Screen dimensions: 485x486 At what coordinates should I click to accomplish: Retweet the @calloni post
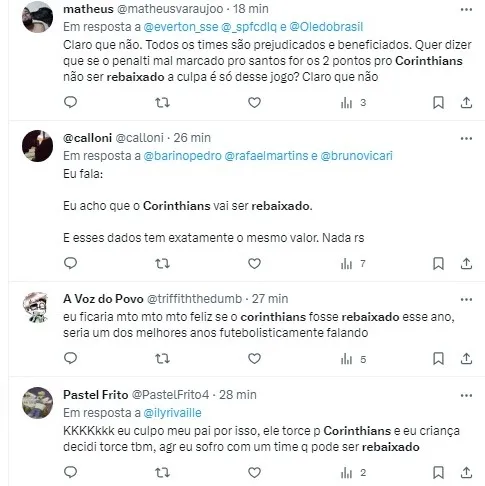point(163,264)
